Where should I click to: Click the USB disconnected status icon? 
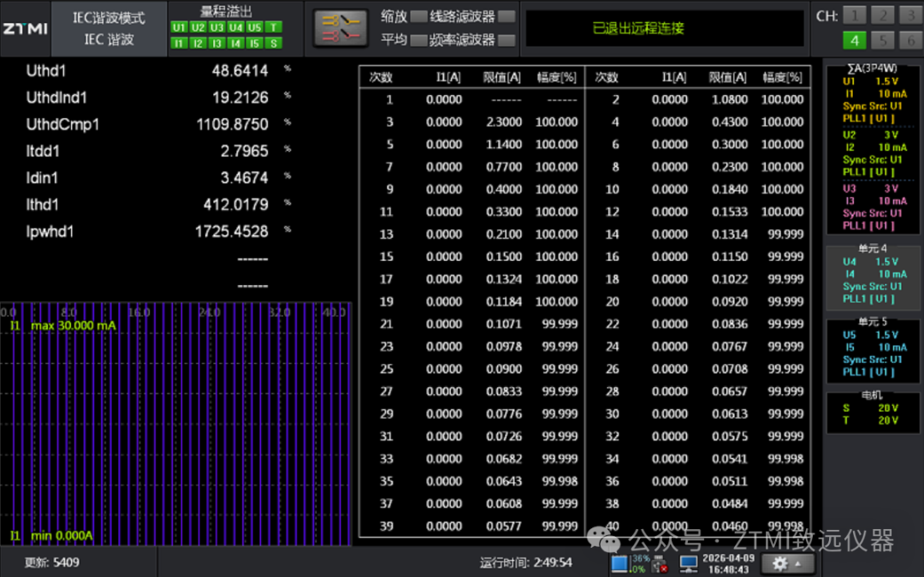pyautogui.click(x=660, y=563)
